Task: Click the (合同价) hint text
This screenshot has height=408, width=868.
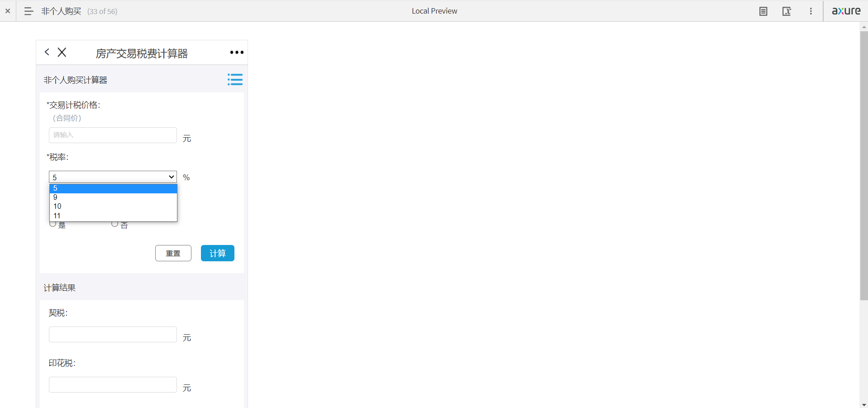Action: click(67, 118)
